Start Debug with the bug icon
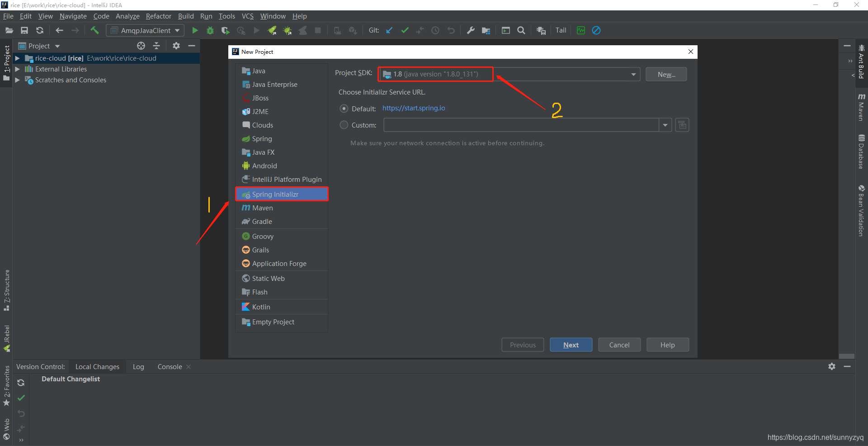The height and width of the screenshot is (446, 868). (210, 30)
